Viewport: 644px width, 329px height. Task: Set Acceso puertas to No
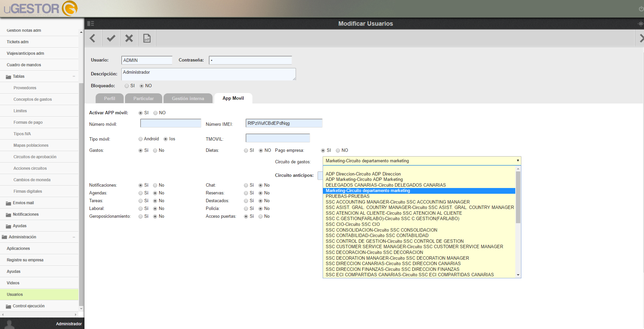pos(261,216)
